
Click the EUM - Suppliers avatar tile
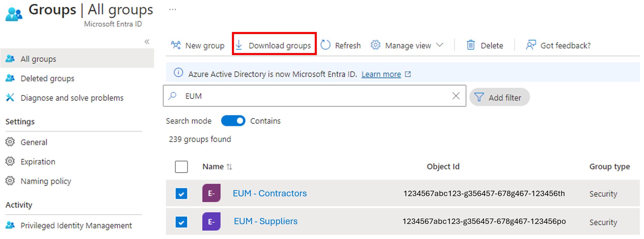211,221
